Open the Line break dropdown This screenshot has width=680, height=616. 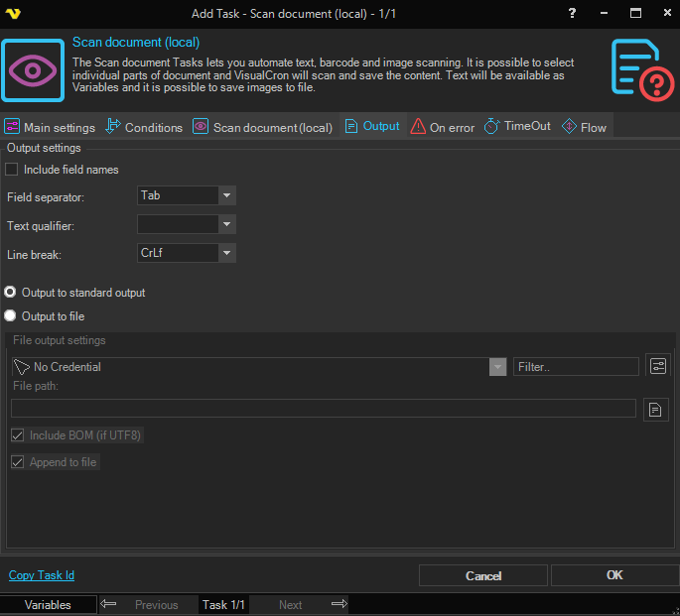(x=227, y=253)
